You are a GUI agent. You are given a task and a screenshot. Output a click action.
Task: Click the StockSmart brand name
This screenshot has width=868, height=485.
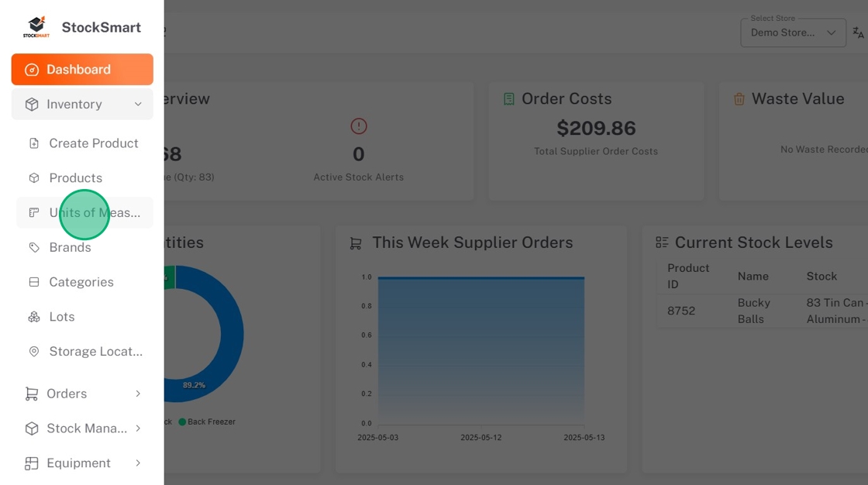(102, 27)
